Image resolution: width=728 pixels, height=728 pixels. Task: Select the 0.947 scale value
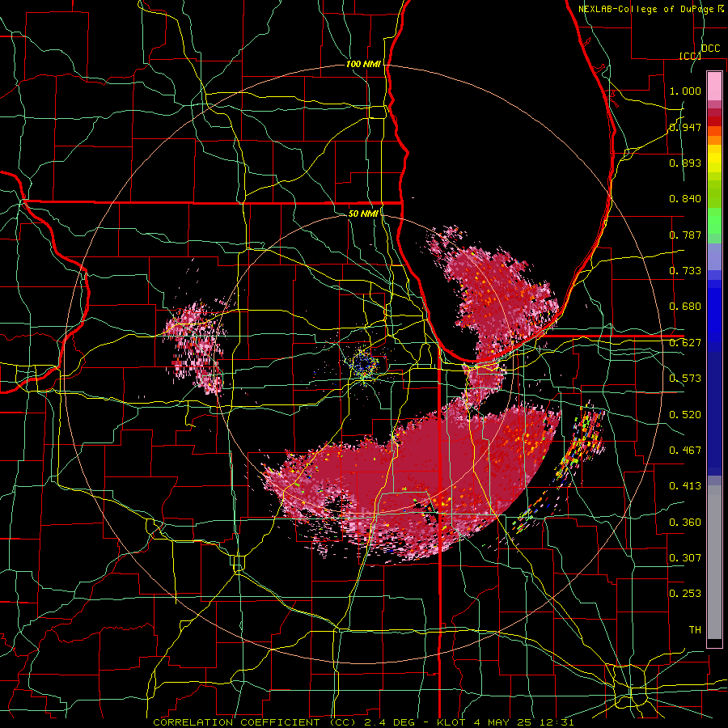click(x=685, y=127)
